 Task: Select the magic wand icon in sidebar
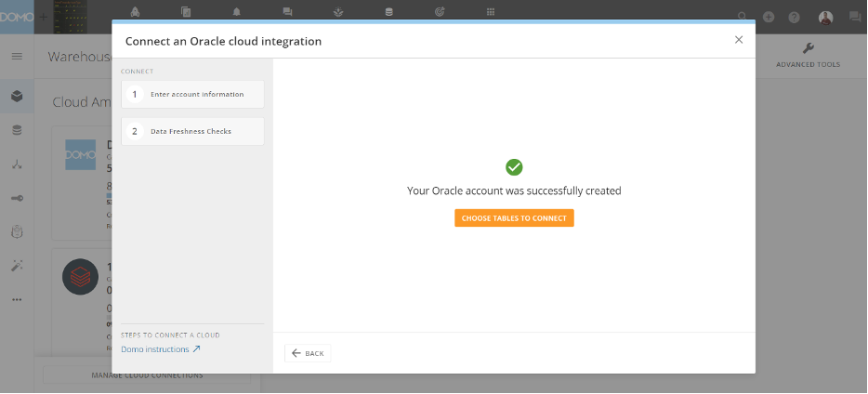point(17,266)
